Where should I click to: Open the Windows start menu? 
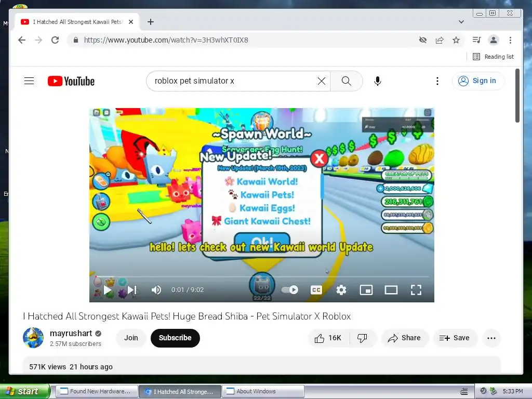coord(25,391)
